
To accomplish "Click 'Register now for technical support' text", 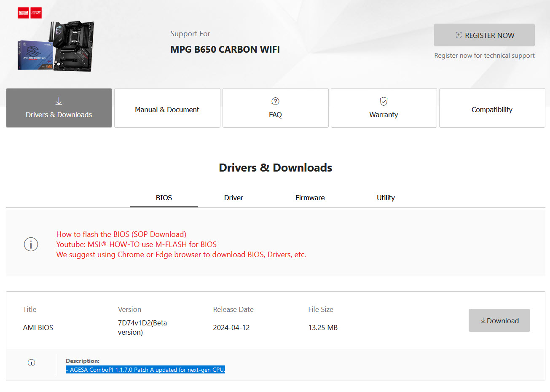I will [484, 55].
